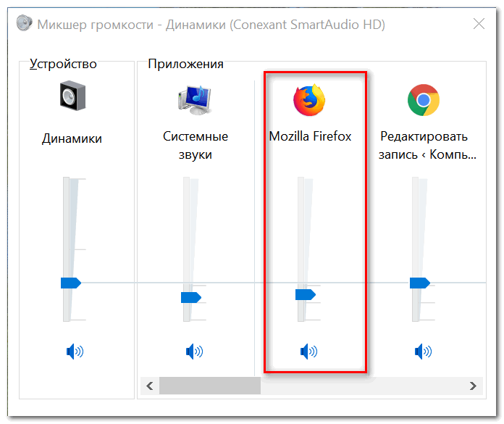
Task: Click the Устройство group label
Action: click(x=63, y=64)
